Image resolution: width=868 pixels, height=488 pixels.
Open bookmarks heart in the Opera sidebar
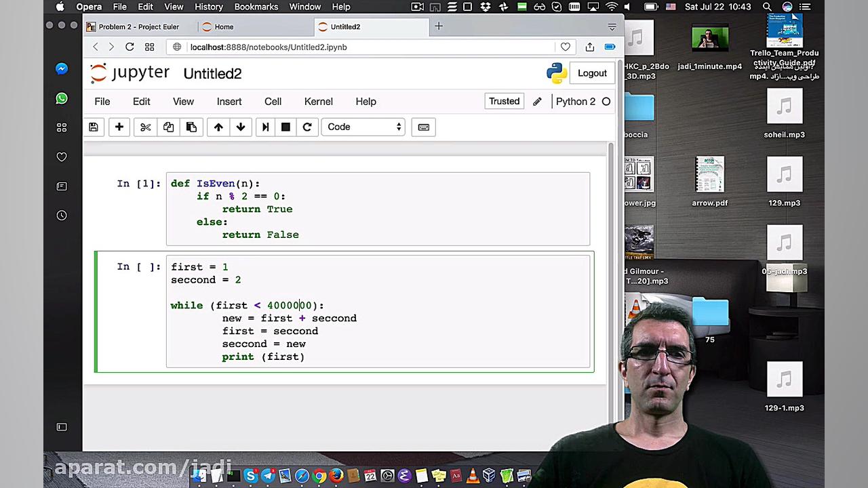[62, 157]
